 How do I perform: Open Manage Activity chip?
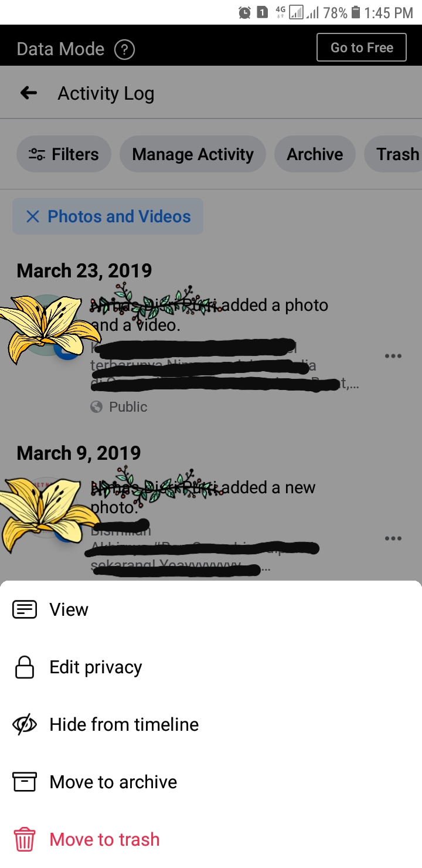coord(193,154)
